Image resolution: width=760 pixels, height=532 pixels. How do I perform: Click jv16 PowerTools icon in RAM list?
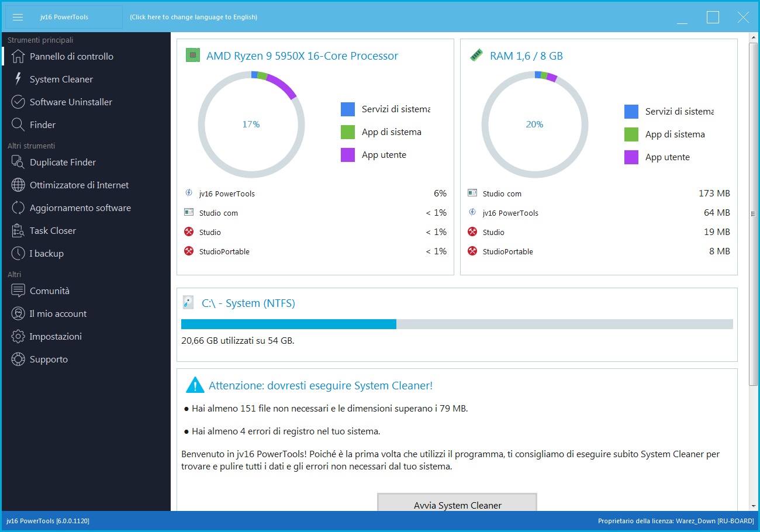(472, 212)
